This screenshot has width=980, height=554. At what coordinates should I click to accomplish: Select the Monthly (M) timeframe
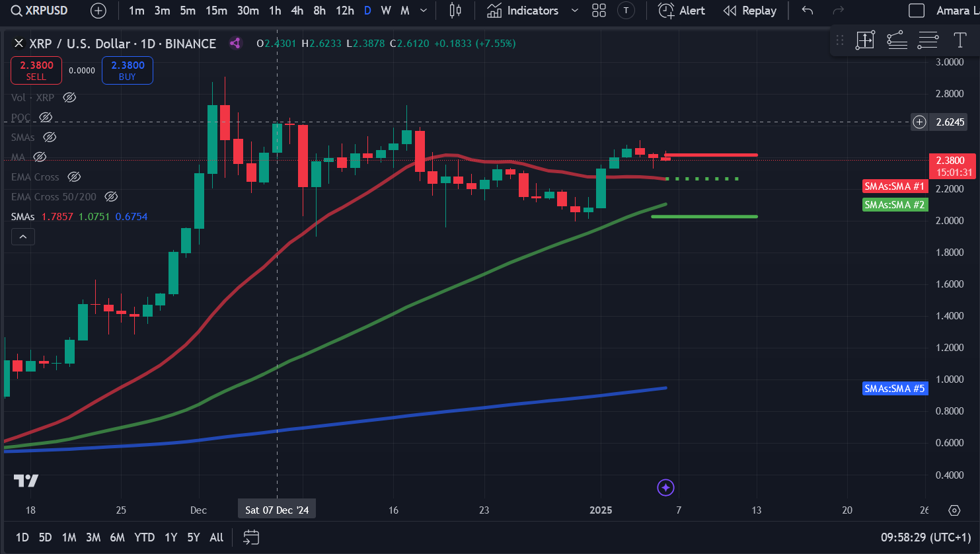405,11
